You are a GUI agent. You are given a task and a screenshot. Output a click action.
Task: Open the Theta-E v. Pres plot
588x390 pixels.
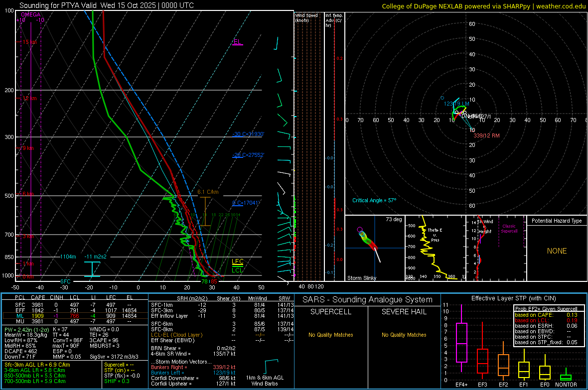coord(436,248)
